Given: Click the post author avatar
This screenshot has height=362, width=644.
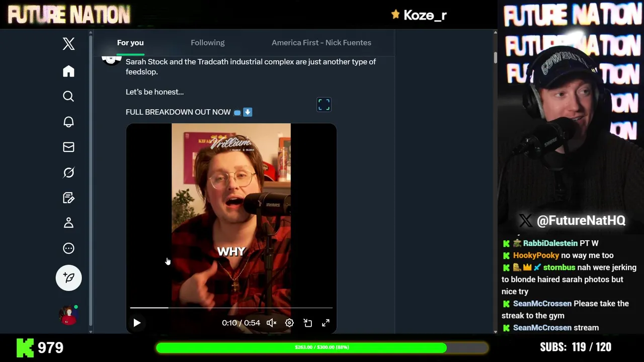Looking at the screenshot, I should point(112,59).
